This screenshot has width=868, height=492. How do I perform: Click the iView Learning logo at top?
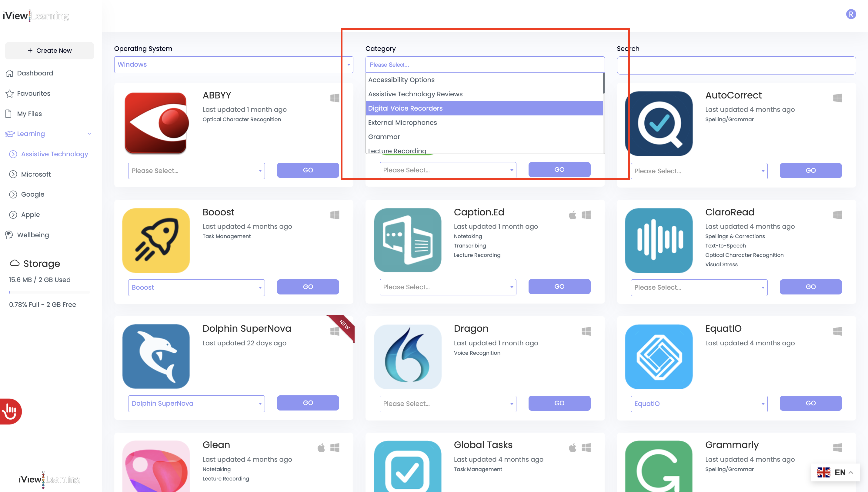[36, 15]
